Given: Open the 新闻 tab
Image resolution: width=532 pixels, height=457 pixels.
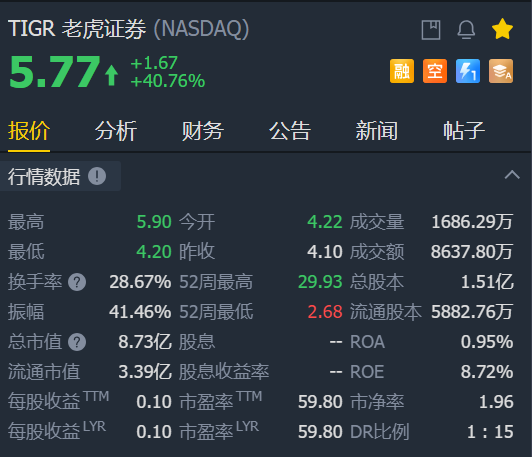Looking at the screenshot, I should 377,131.
